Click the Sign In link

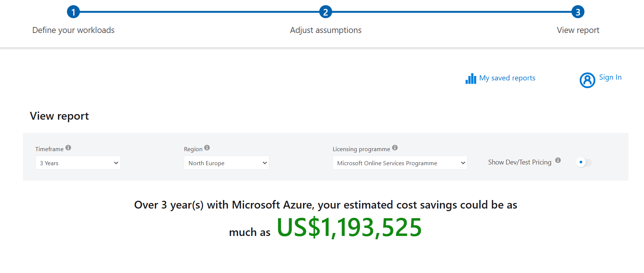(610, 77)
